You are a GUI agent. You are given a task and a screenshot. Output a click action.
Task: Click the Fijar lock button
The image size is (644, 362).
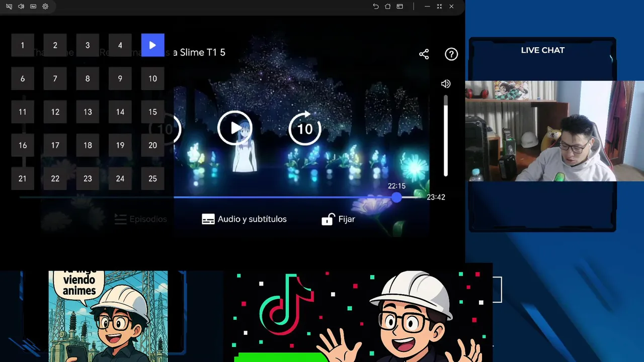338,219
